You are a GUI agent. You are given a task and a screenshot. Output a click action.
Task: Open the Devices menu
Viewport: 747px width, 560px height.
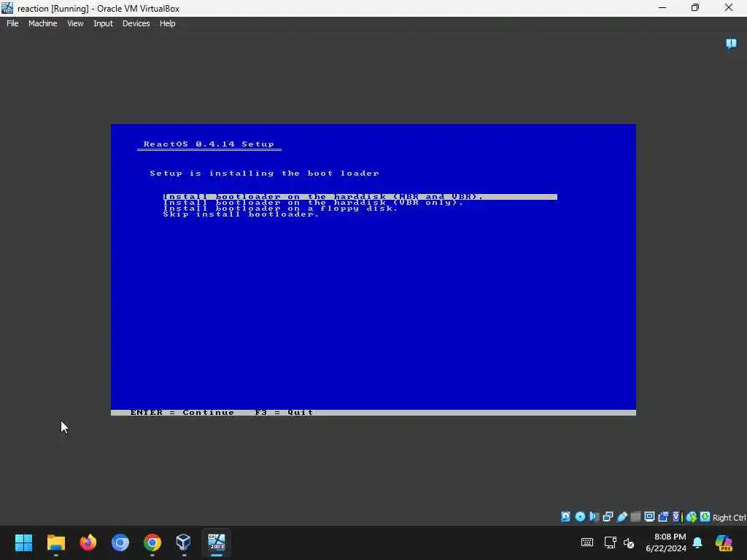136,23
